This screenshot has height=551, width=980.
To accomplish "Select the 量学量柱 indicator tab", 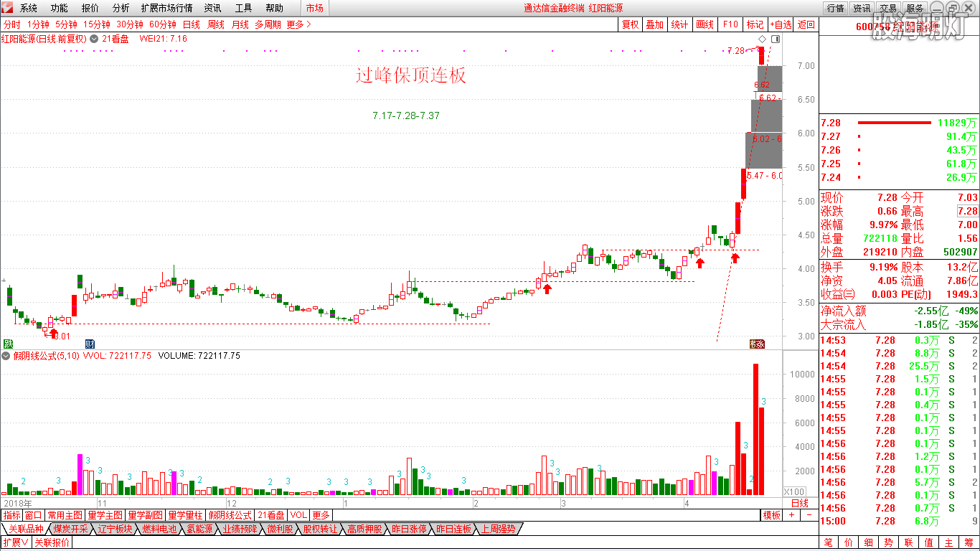I will [186, 515].
